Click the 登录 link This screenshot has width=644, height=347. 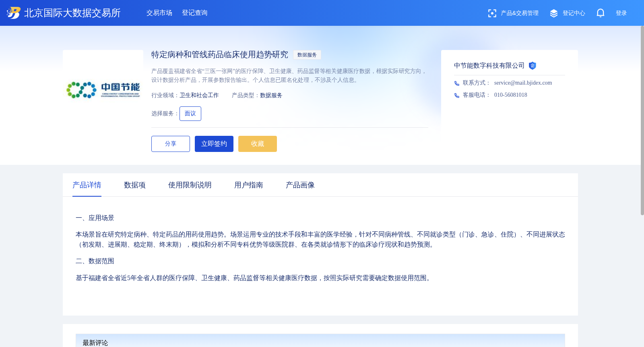pyautogui.click(x=621, y=13)
